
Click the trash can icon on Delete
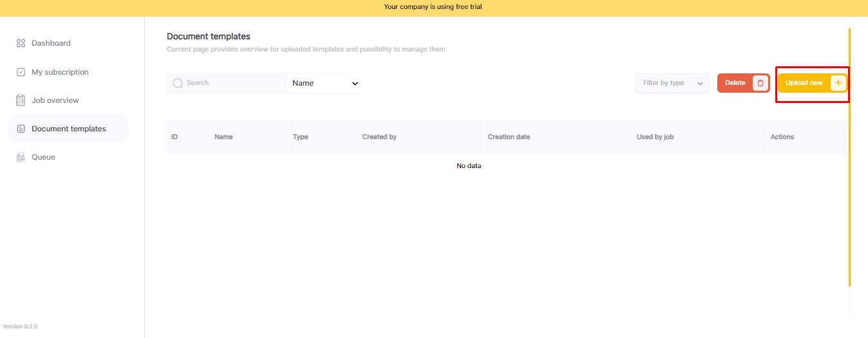tap(760, 83)
